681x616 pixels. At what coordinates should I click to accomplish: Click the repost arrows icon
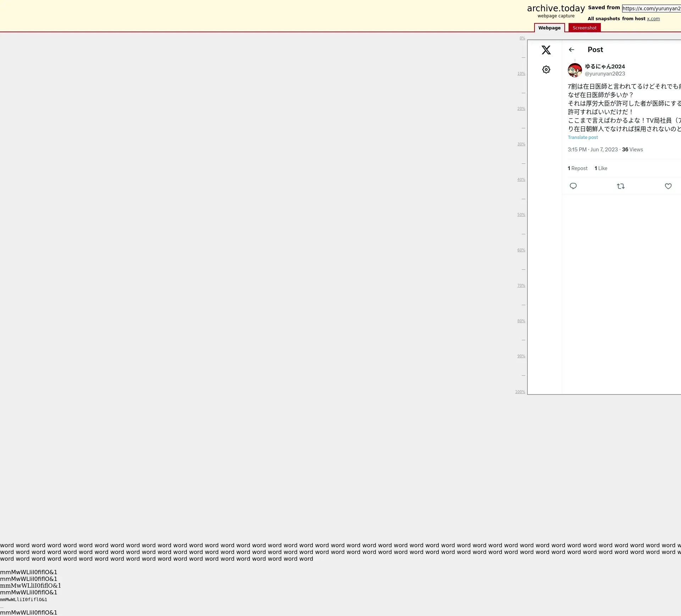pos(620,186)
